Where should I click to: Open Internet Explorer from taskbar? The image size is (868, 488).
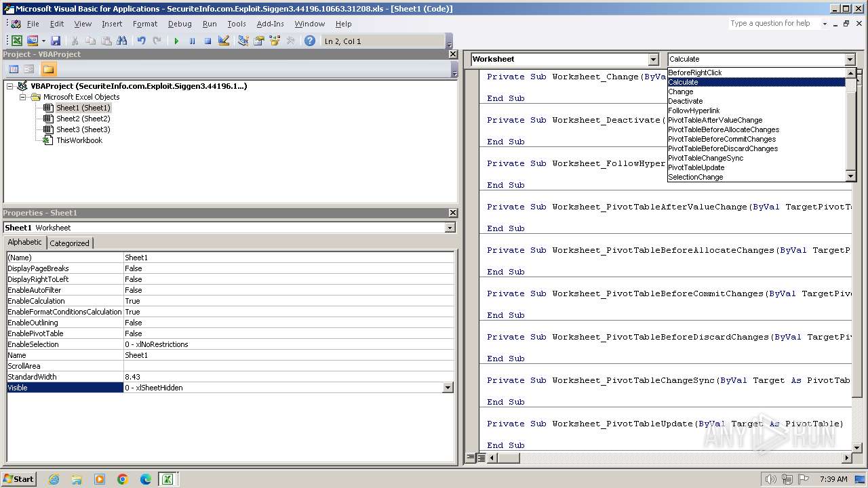coord(54,479)
